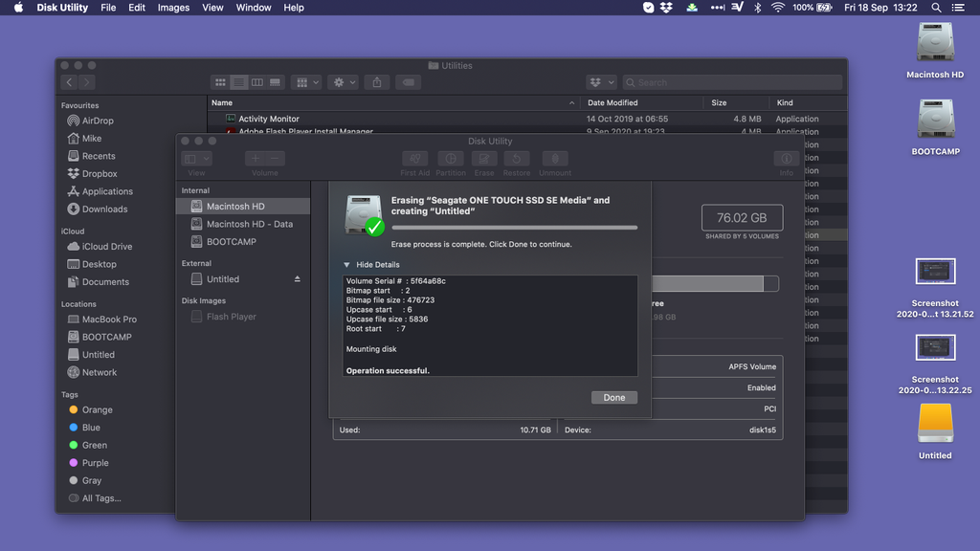The height and width of the screenshot is (551, 980).
Task: Collapse the Hide Details disclosure triangle
Action: 346,264
